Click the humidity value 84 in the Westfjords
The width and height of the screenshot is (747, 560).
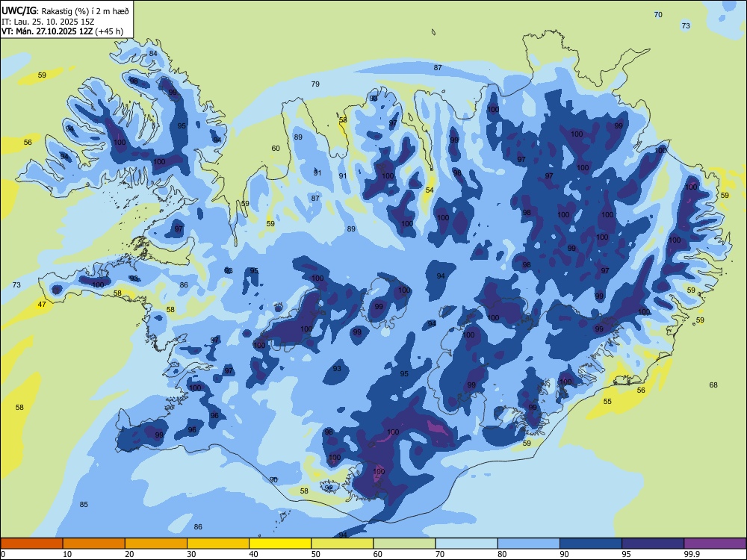[153, 53]
